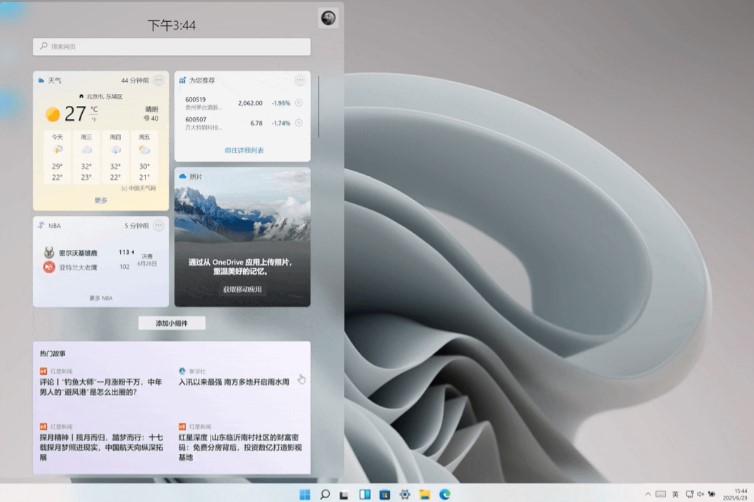This screenshot has width=754, height=502.
Task: Open the 探月精神 news story
Action: pos(101,447)
